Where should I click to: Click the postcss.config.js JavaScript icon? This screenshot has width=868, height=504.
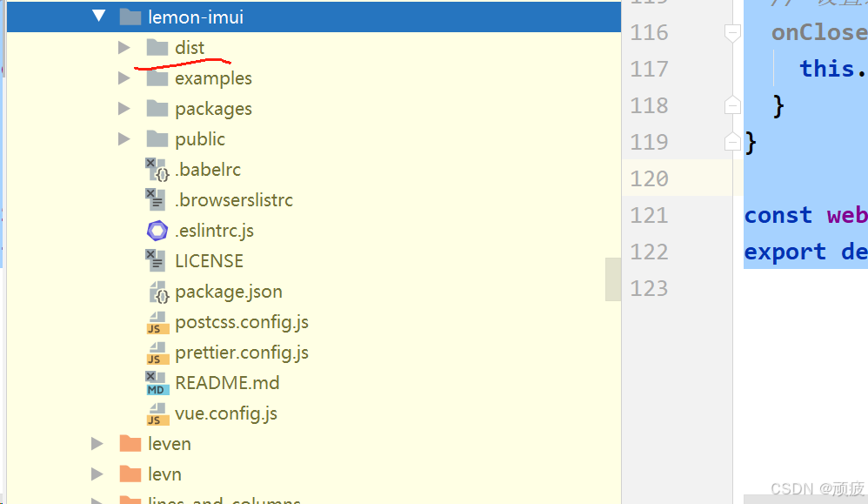(x=157, y=321)
